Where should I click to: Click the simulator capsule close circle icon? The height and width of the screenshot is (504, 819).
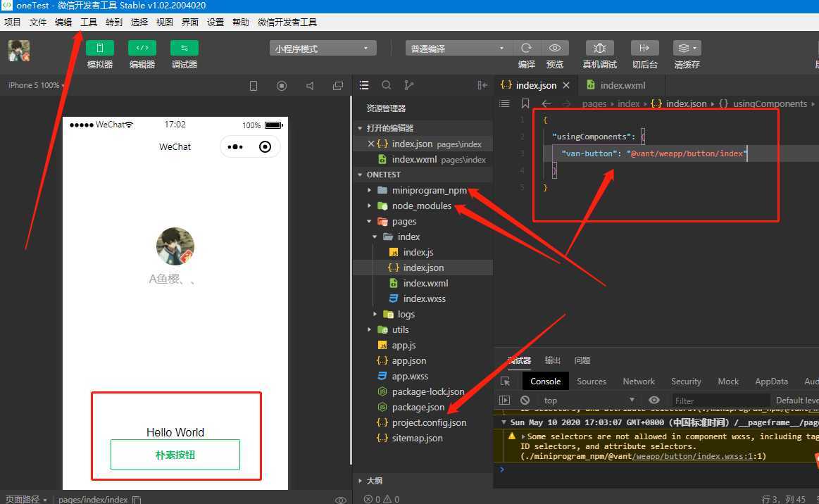(x=265, y=146)
